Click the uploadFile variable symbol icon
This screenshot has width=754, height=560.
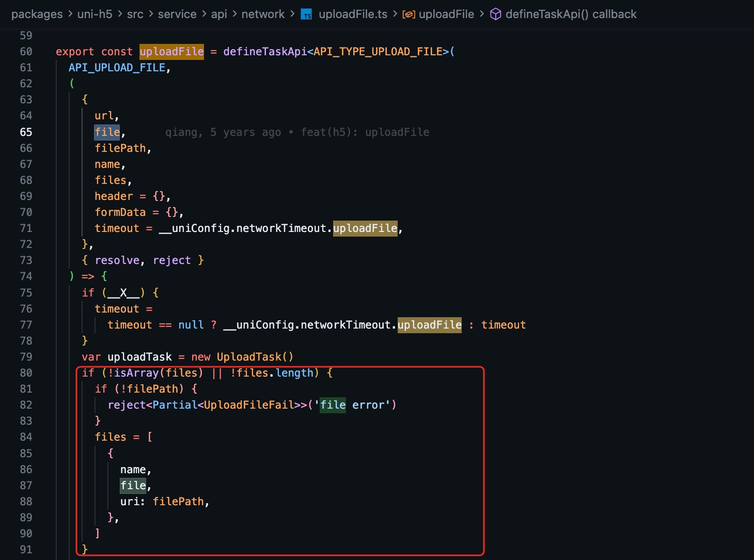click(409, 14)
